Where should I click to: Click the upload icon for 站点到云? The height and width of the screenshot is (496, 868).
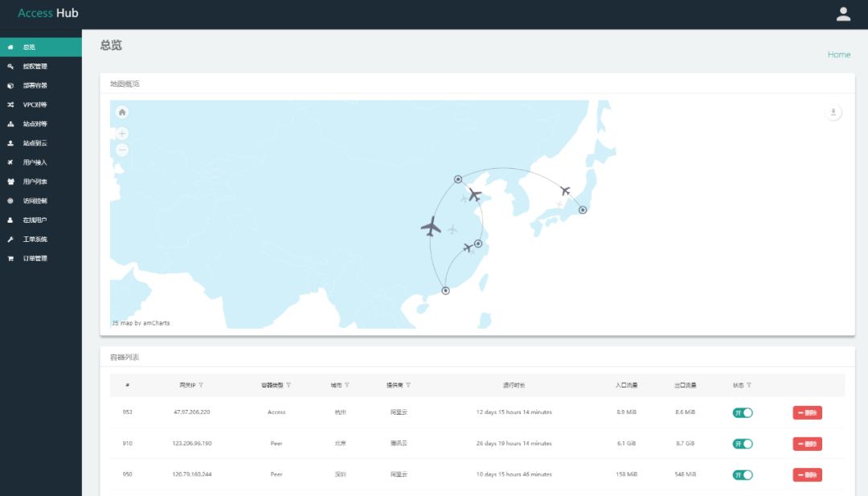[x=10, y=143]
